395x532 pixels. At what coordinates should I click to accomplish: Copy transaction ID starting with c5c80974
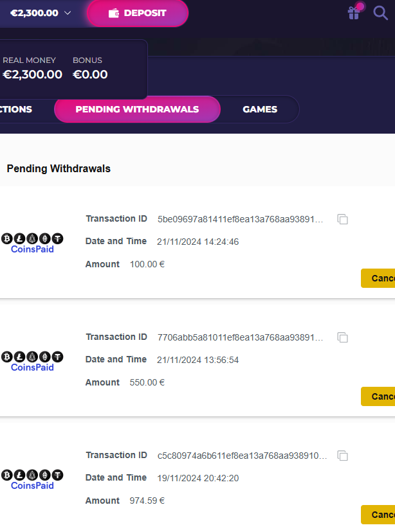point(343,456)
